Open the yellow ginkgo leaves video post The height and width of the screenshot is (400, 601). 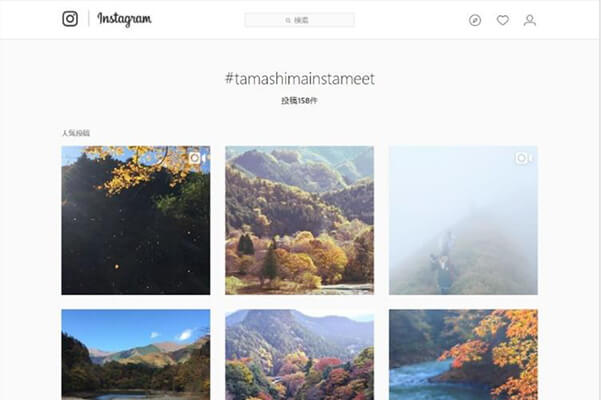tap(136, 220)
